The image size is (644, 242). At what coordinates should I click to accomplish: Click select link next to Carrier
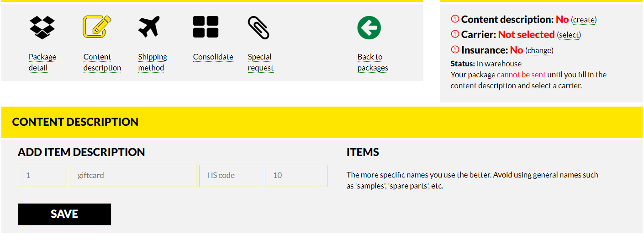click(x=569, y=35)
